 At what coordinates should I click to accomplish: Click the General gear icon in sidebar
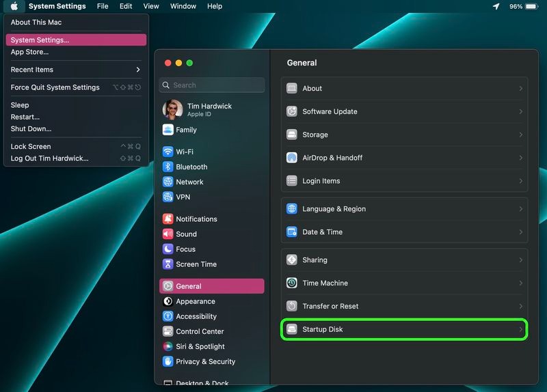168,286
